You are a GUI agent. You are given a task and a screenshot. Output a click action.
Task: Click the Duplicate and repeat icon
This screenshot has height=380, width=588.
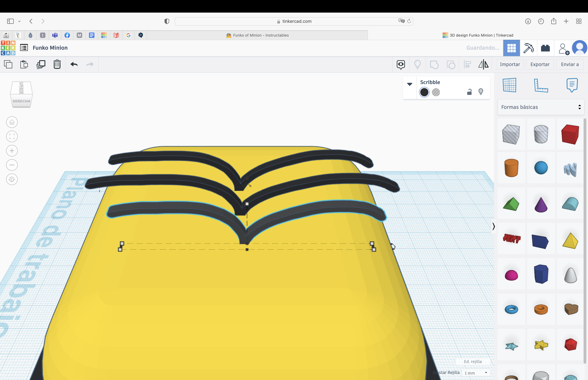click(x=41, y=64)
